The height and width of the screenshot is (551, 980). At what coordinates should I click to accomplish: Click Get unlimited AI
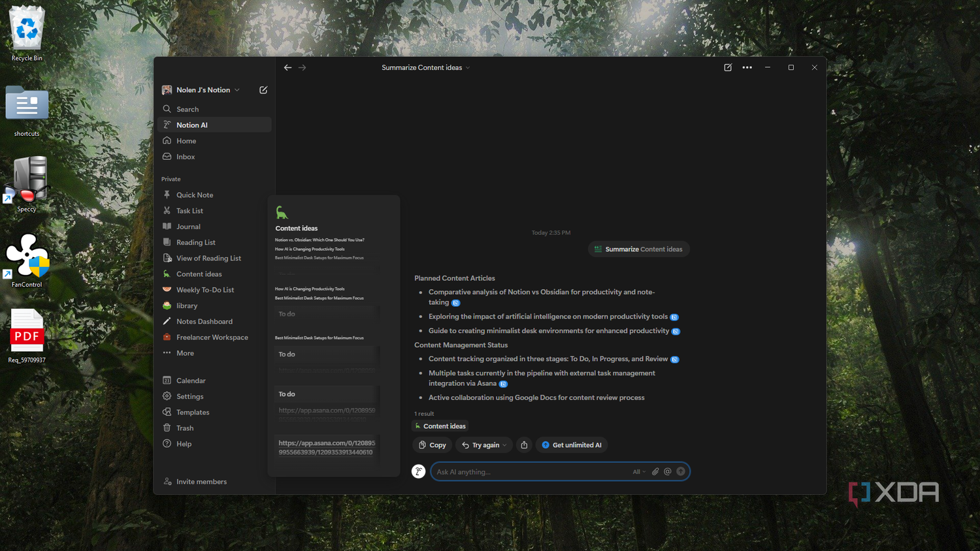[x=572, y=445]
